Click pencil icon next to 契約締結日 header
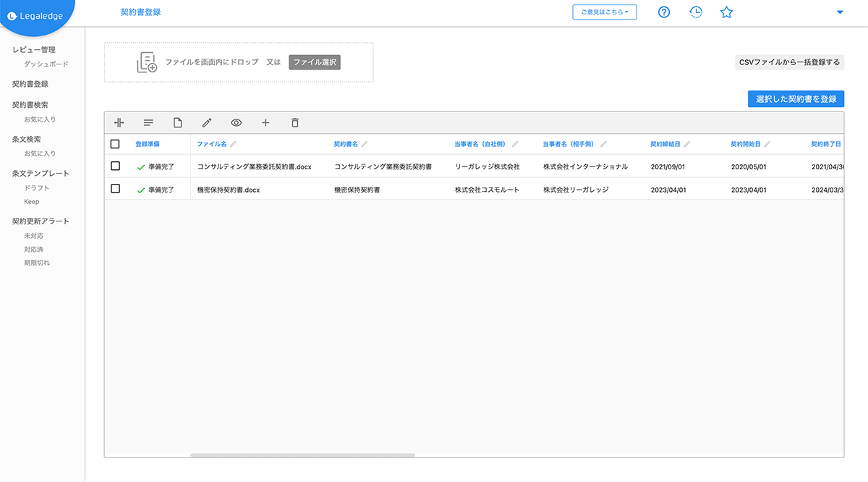The width and height of the screenshot is (868, 482). pos(687,144)
